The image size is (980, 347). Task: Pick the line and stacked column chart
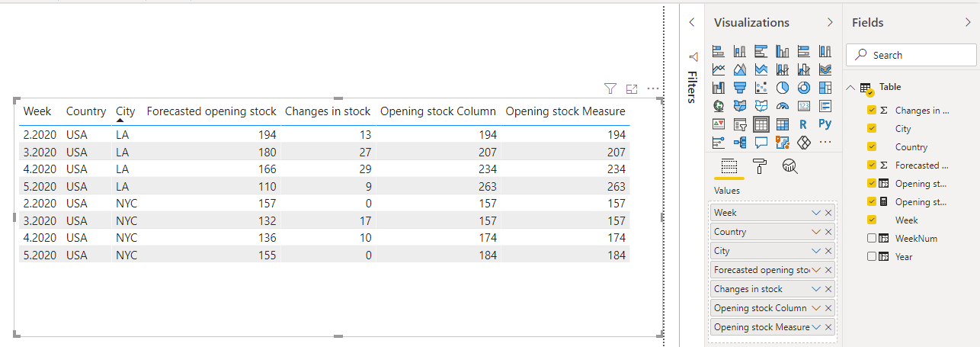pyautogui.click(x=782, y=69)
